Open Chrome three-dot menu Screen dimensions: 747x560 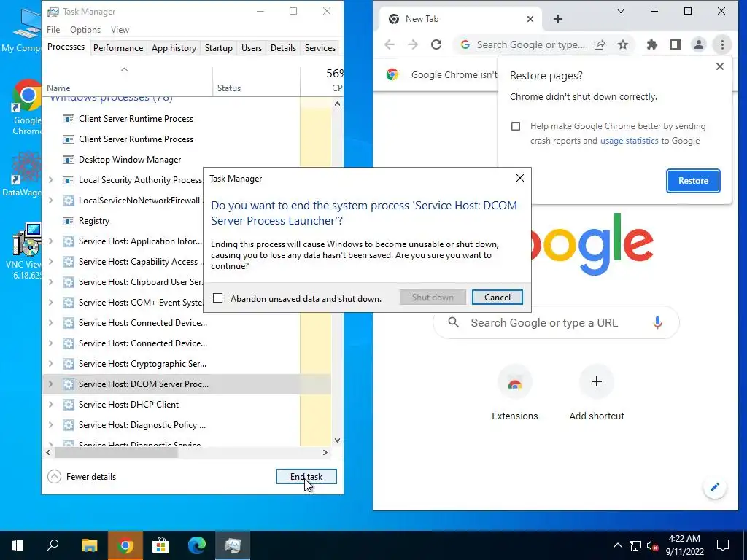tap(722, 44)
